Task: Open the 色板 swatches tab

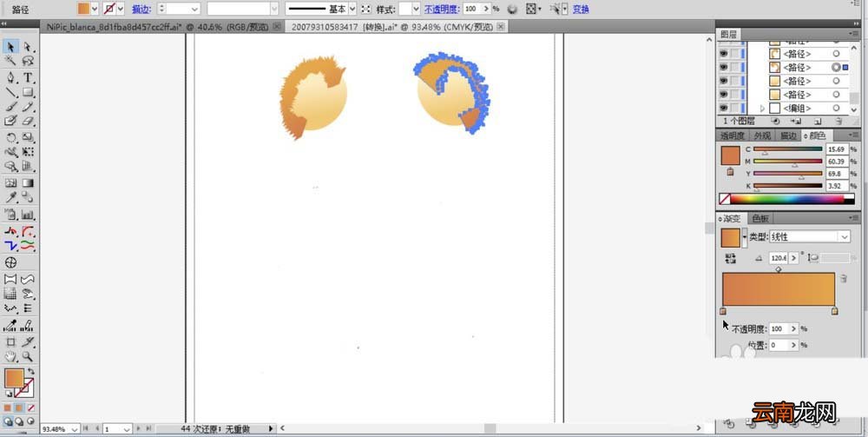Action: tap(760, 218)
